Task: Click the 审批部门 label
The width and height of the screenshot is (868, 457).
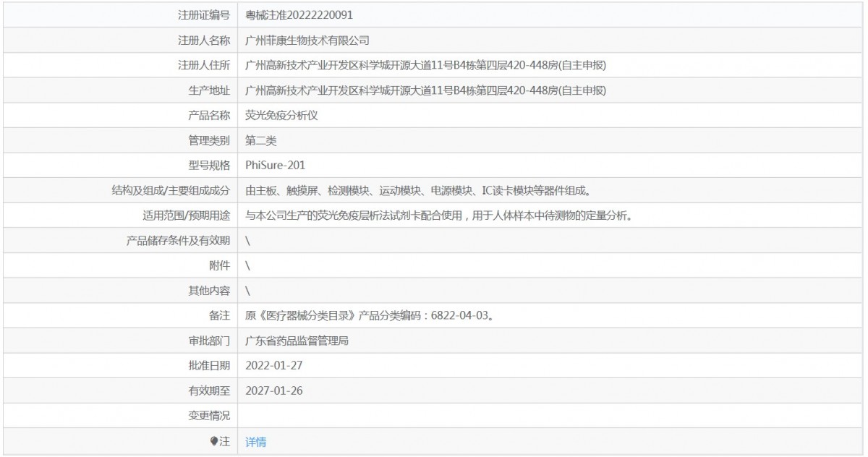Action: tap(209, 341)
